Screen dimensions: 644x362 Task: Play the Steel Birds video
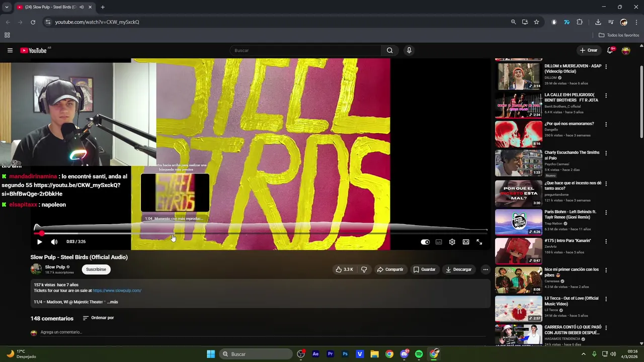[39, 242]
